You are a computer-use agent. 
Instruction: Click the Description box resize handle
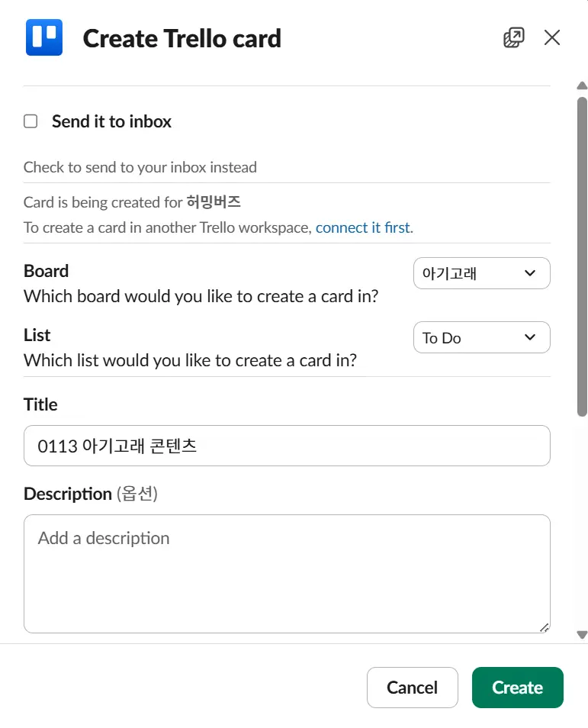click(x=544, y=627)
